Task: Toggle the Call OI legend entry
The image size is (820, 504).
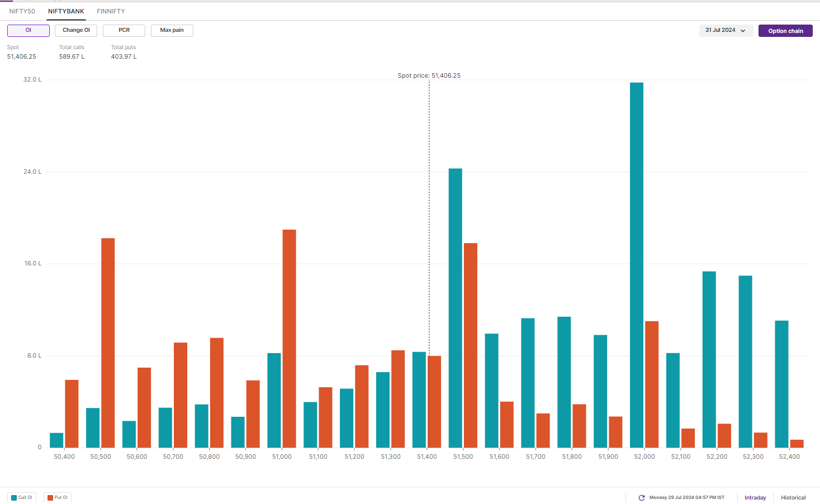Action: (x=22, y=497)
